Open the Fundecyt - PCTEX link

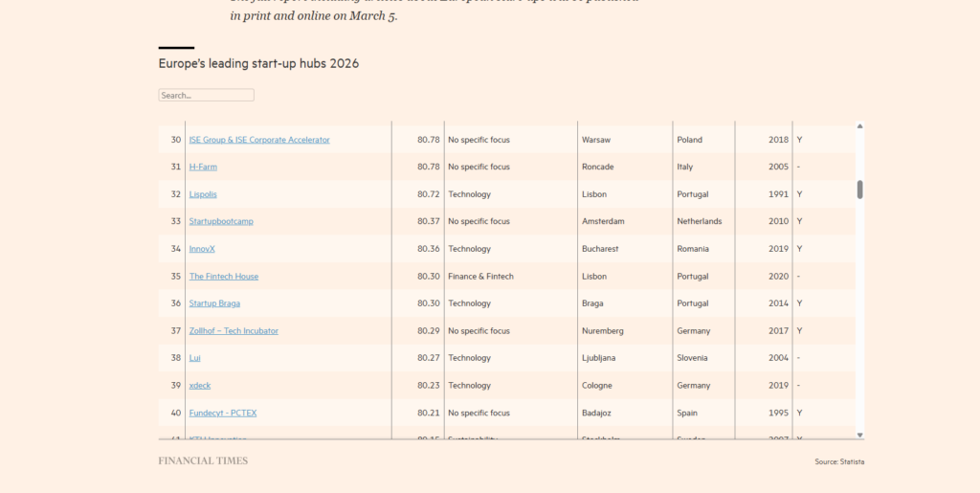[x=223, y=414]
